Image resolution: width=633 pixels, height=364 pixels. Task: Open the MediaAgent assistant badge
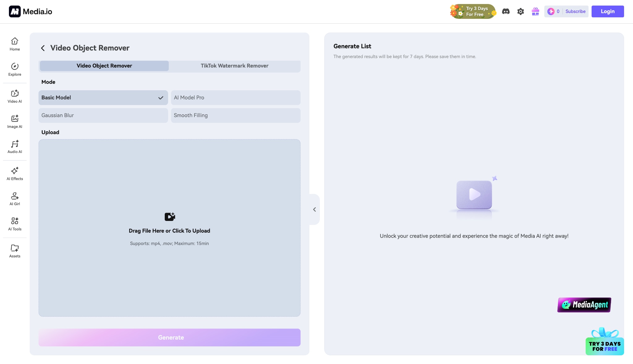[x=584, y=305]
